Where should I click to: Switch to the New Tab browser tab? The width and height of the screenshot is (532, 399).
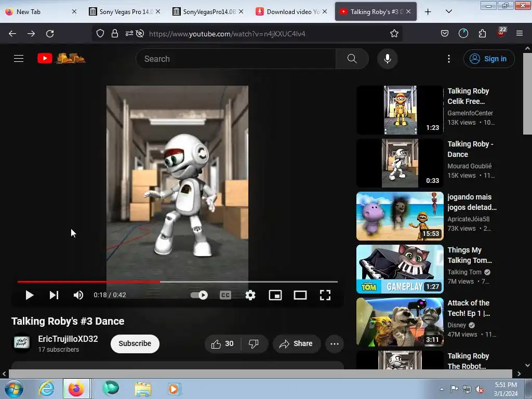click(x=41, y=11)
